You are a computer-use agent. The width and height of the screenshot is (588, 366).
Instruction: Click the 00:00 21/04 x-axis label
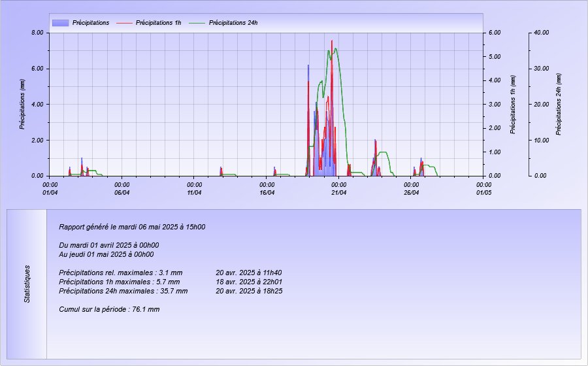tap(339, 189)
